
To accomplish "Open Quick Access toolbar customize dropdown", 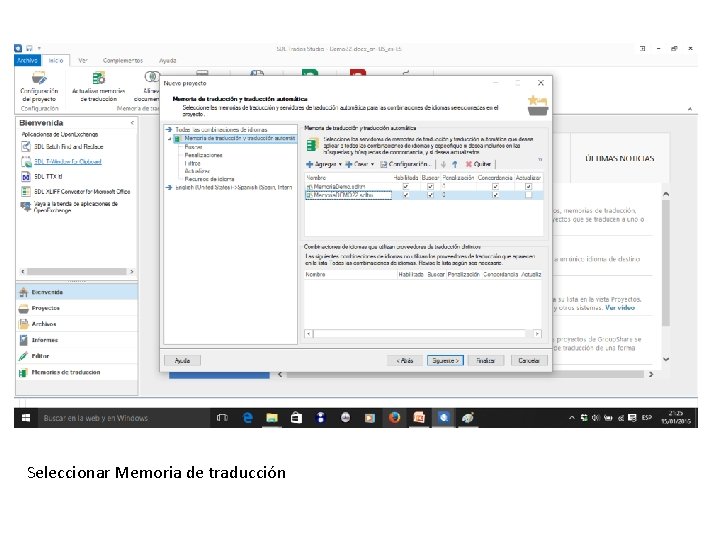I will point(39,48).
